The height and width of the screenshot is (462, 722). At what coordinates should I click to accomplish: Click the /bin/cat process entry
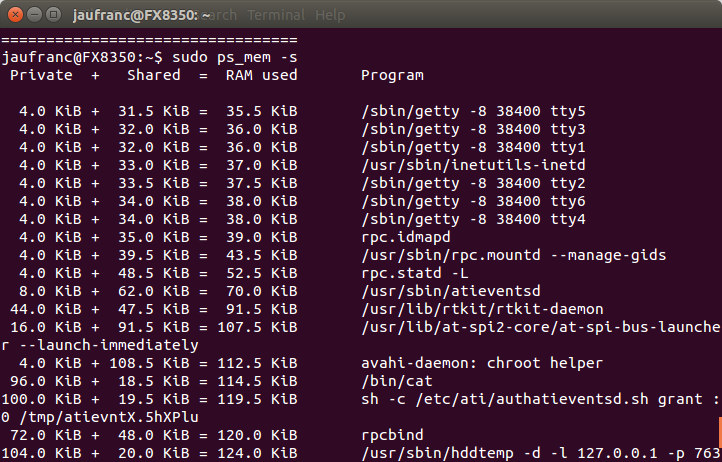(x=397, y=381)
